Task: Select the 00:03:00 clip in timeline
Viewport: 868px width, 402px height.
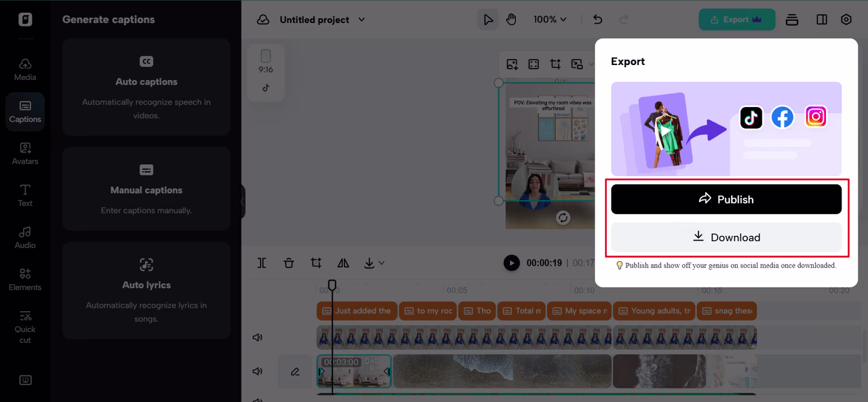Action: (x=354, y=371)
